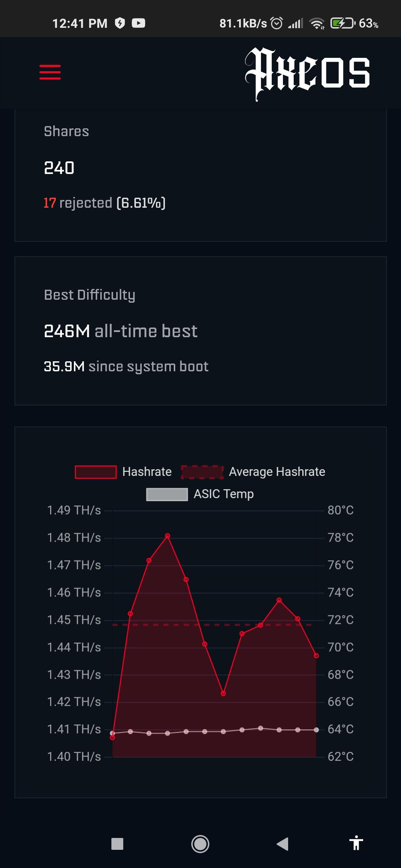Viewport: 401px width, 868px height.
Task: Tap the 78°C axis label
Action: pos(340,538)
